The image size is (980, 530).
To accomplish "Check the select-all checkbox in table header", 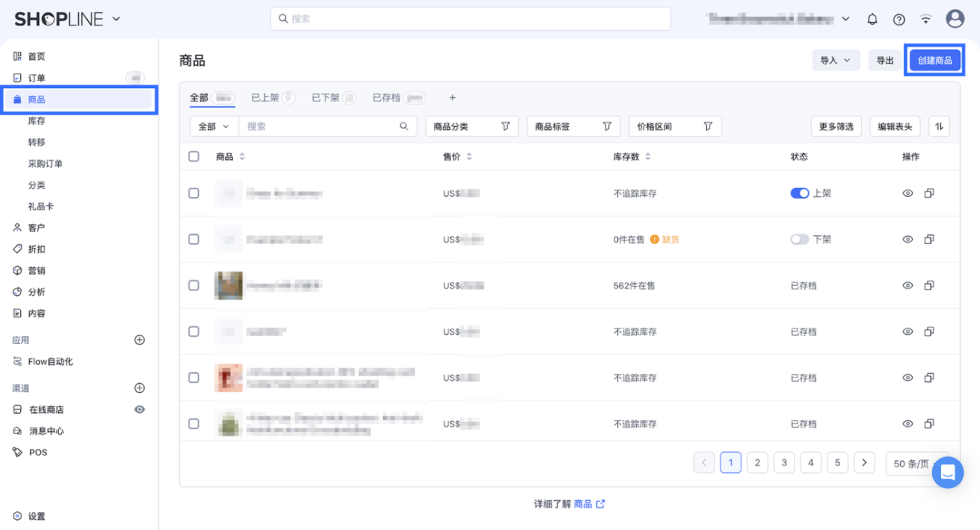I will (x=194, y=157).
